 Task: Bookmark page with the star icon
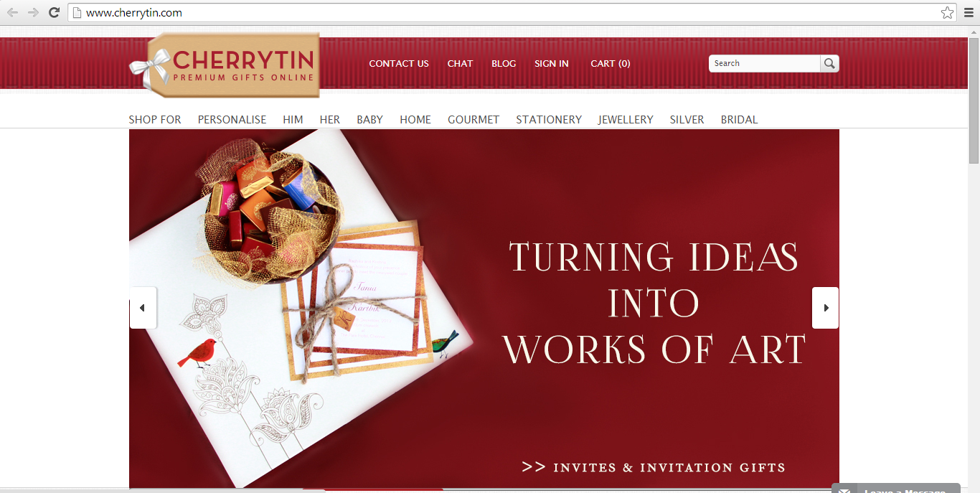(947, 12)
